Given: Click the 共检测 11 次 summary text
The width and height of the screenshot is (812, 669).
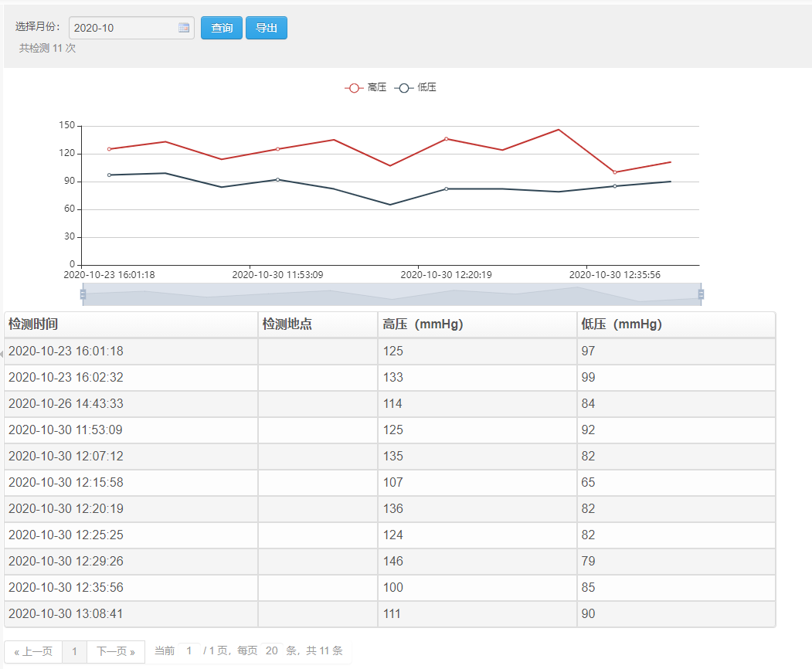Looking at the screenshot, I should point(47,48).
